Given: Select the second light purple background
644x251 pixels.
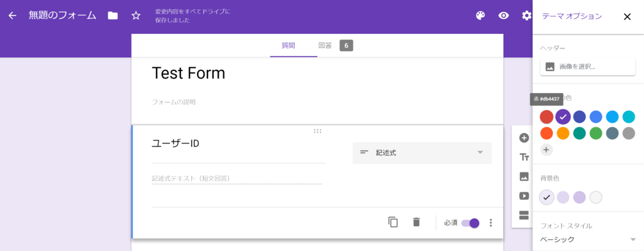Looking at the screenshot, I should coord(563,197).
